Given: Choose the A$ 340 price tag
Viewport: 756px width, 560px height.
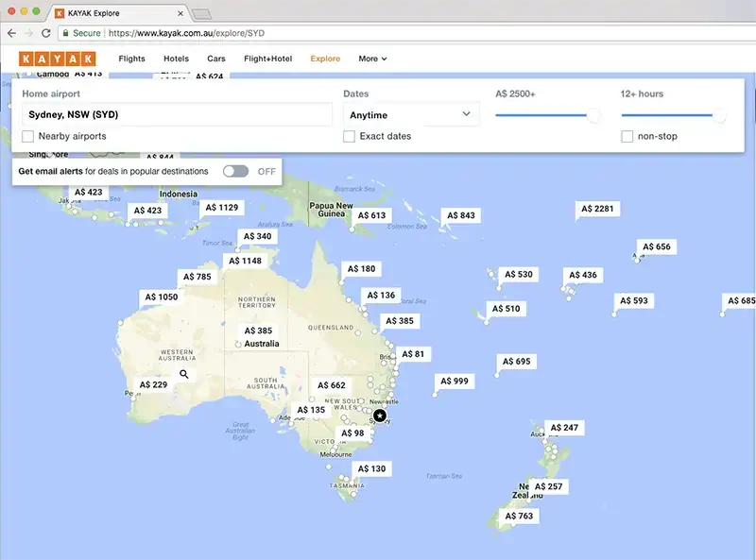Looking at the screenshot, I should point(257,236).
